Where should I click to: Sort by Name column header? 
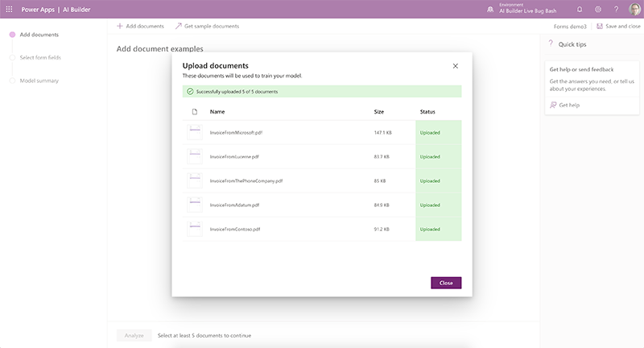(217, 112)
